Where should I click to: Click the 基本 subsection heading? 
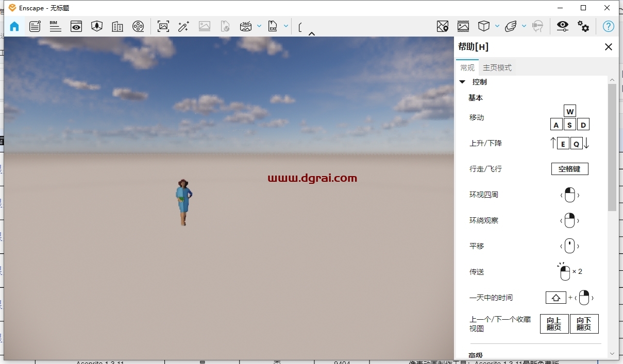coord(476,98)
